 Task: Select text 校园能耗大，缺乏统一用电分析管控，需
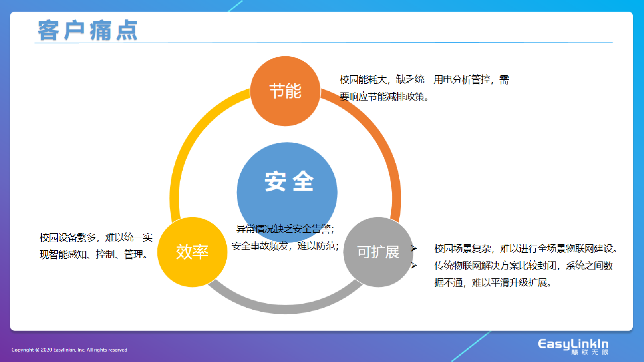pos(424,80)
